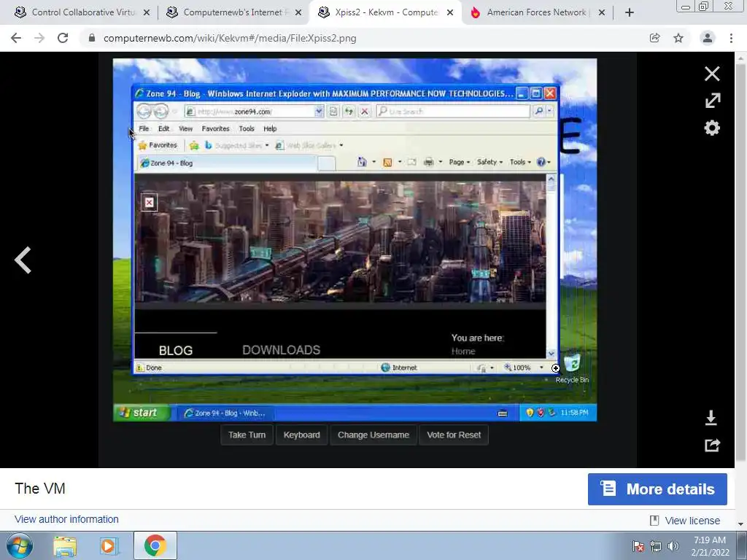The image size is (747, 560).
Task: Switch to Computernewb's Internet tab
Action: pyautogui.click(x=233, y=13)
